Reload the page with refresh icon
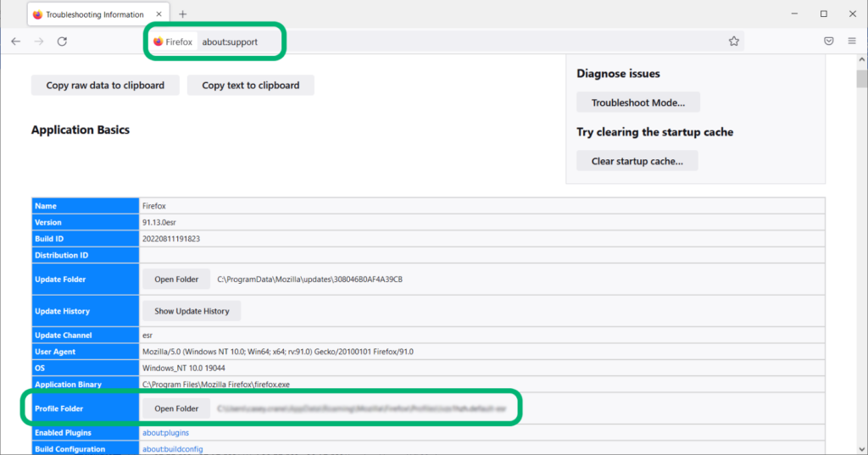This screenshot has height=455, width=868. click(x=62, y=42)
